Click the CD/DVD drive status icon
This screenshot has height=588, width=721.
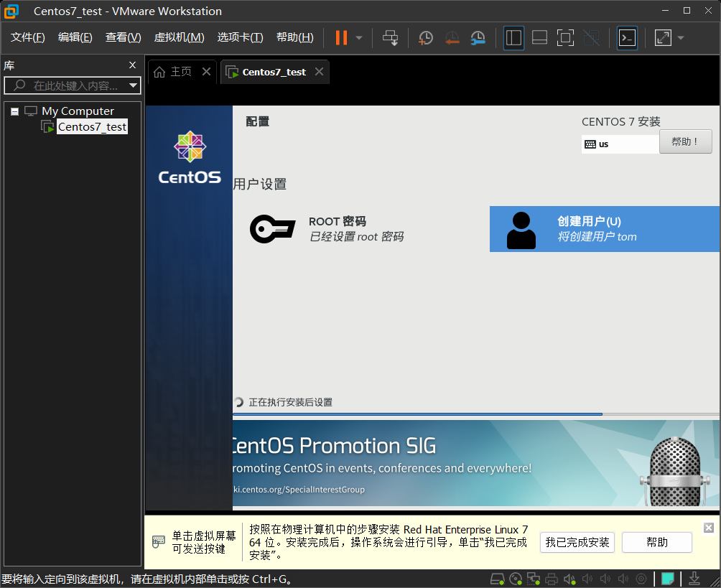click(x=516, y=579)
